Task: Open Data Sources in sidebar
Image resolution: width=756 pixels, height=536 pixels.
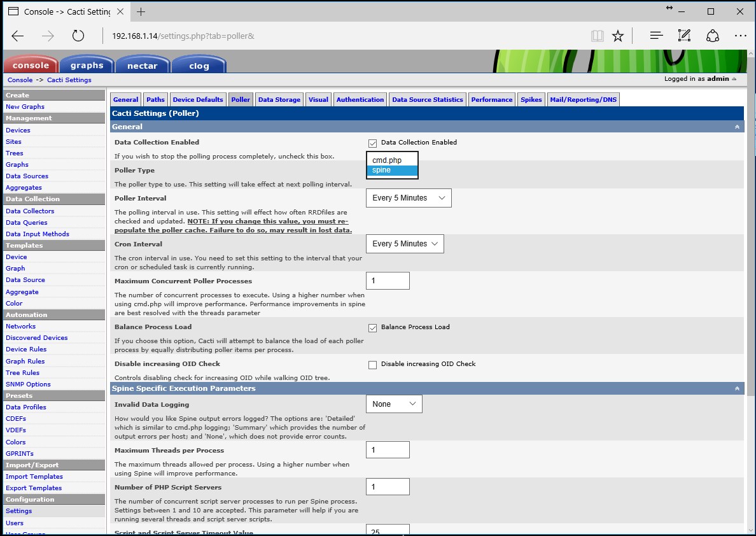Action: coord(27,176)
